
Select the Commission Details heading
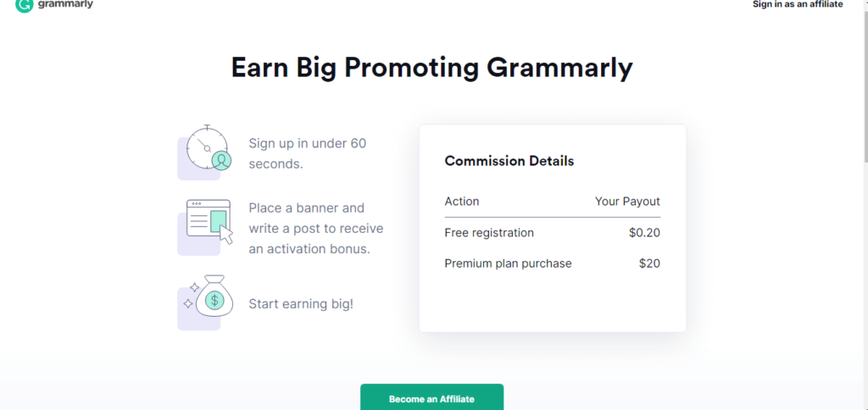509,161
